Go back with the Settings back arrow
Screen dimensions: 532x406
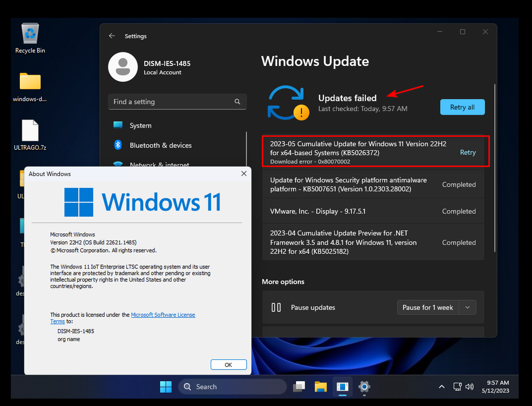click(112, 36)
